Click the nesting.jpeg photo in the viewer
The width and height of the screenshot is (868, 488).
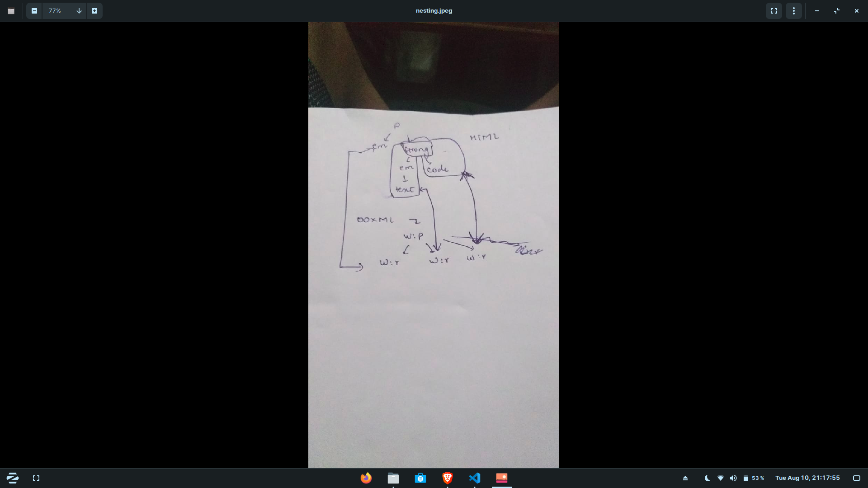pyautogui.click(x=434, y=245)
